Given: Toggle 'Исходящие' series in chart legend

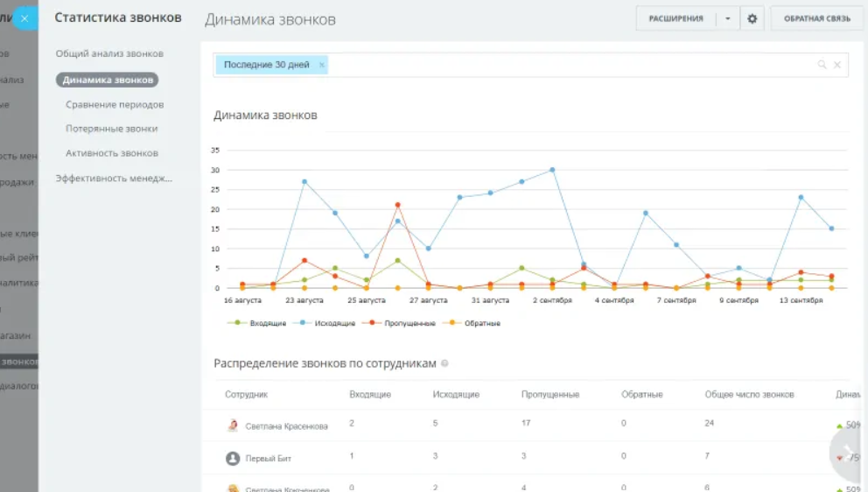Looking at the screenshot, I should pyautogui.click(x=326, y=323).
